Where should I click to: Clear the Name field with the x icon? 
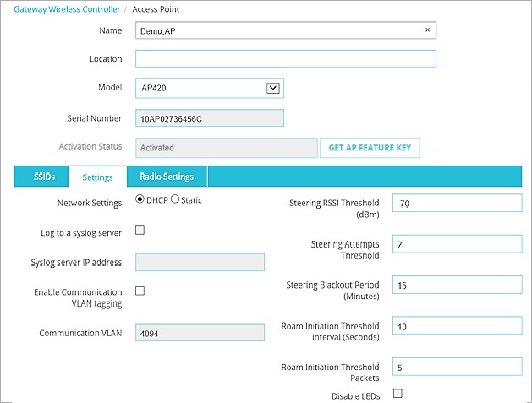[427, 30]
